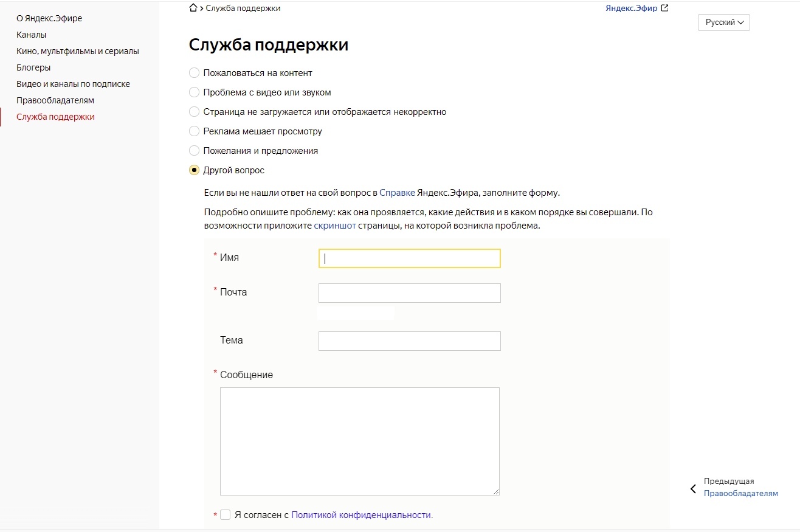Select "Проблема с видео или звуком" option

click(x=194, y=92)
